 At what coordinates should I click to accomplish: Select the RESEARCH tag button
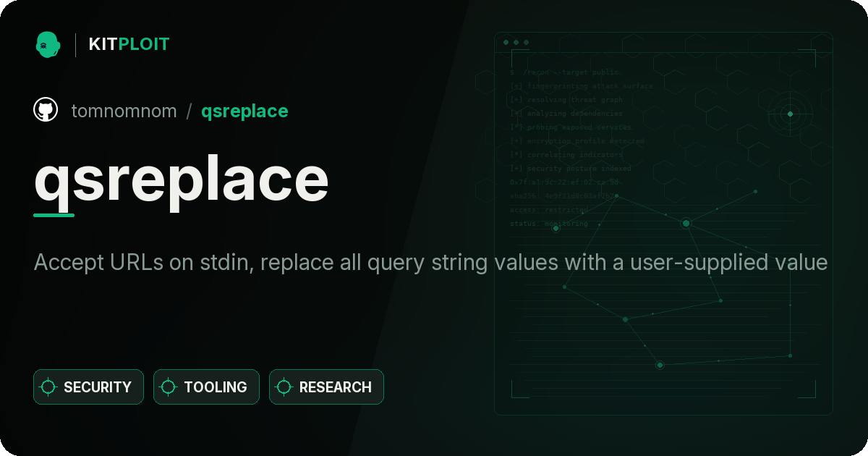click(326, 387)
